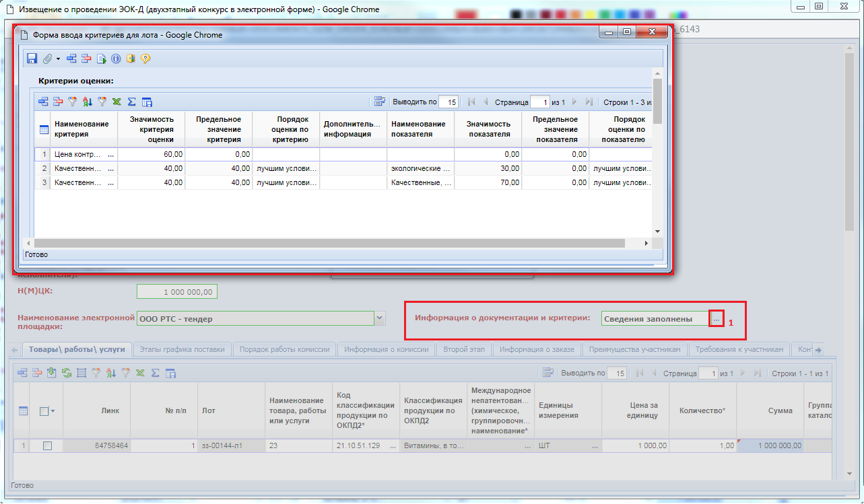This screenshot has height=504, width=864.
Task: Click vertical scrollbar of criteria form window
Action: point(657,101)
